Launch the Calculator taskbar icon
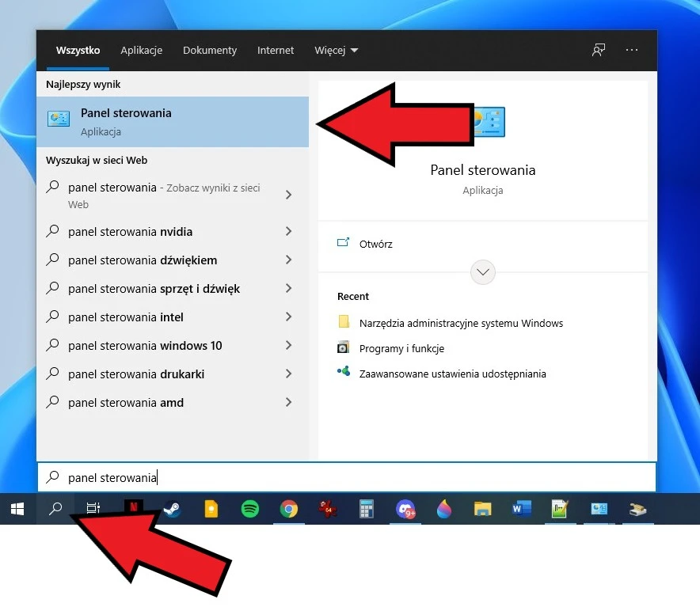This screenshot has width=700, height=607. (366, 509)
